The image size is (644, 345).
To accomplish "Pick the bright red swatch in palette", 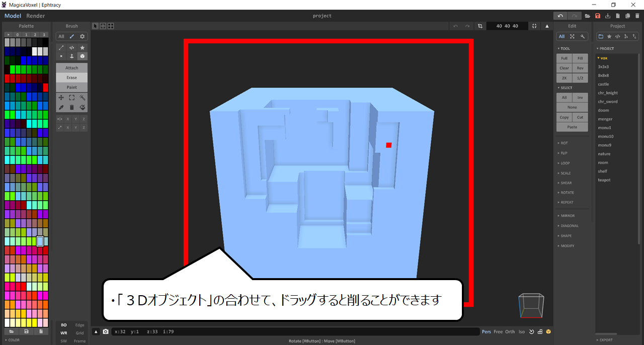I will click(45, 88).
